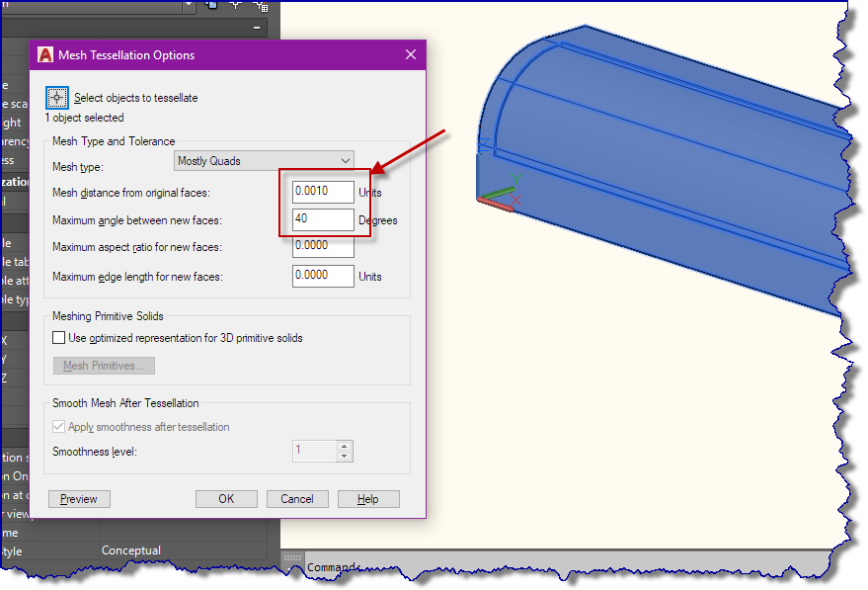Image resolution: width=868 pixels, height=590 pixels.
Task: Click the layer filter properties icon at top right
Action: pyautogui.click(x=263, y=7)
